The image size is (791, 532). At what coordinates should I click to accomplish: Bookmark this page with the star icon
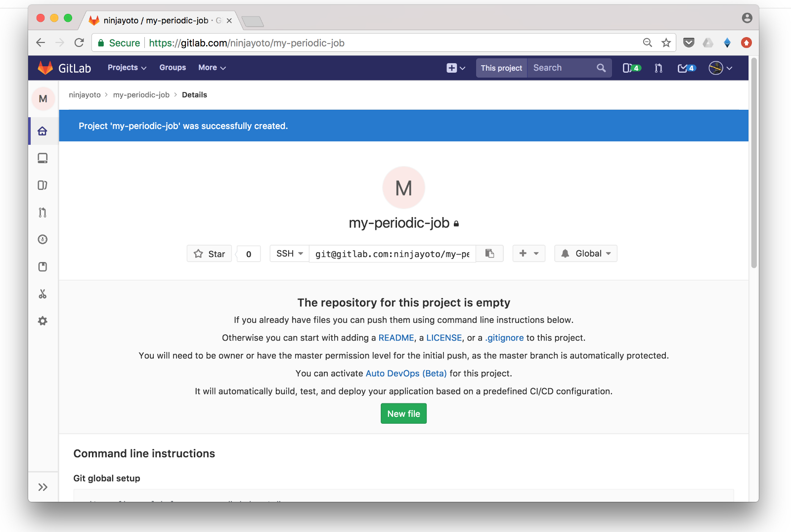coord(666,43)
